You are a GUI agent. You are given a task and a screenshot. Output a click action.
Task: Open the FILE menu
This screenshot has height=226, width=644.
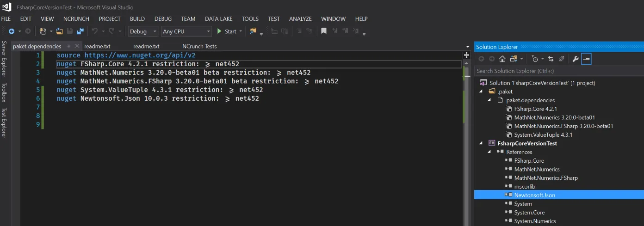(x=6, y=19)
